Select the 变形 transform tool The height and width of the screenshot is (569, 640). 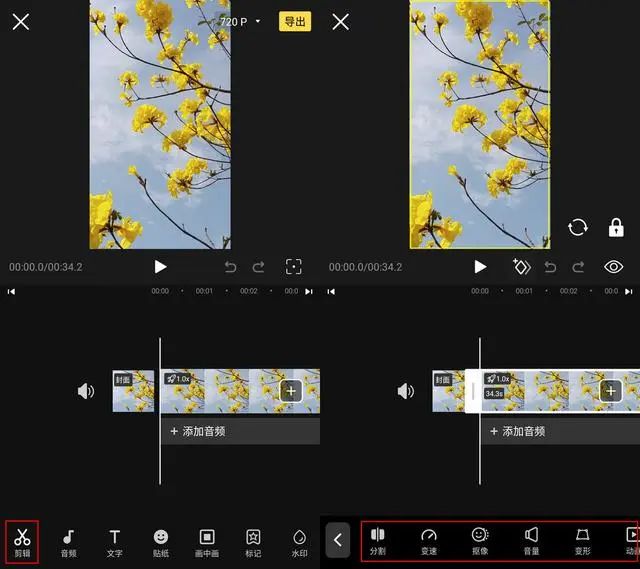tap(582, 541)
